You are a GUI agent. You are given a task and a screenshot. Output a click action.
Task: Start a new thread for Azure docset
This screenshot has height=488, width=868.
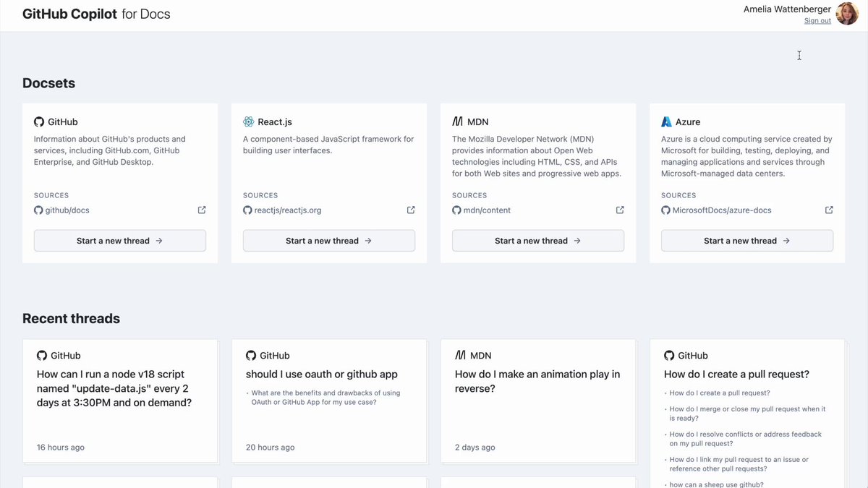747,241
